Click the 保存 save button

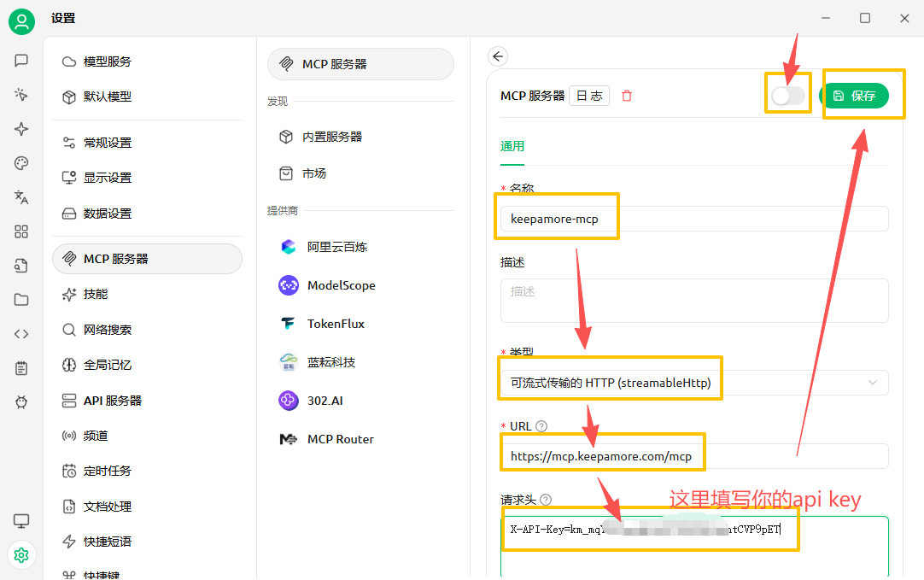tap(854, 96)
